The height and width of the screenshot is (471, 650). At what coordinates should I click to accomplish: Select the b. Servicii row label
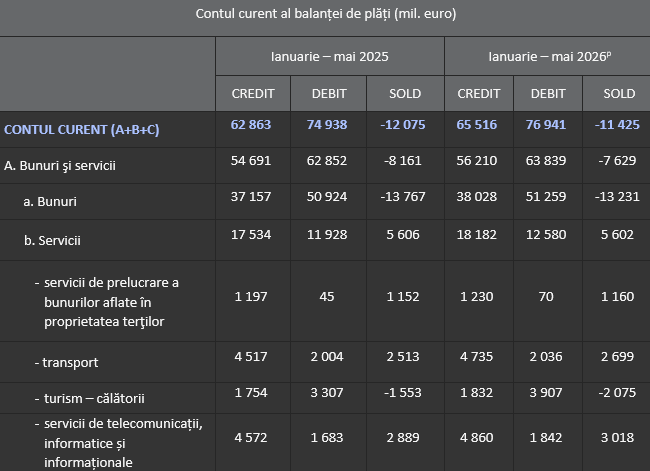click(52, 240)
